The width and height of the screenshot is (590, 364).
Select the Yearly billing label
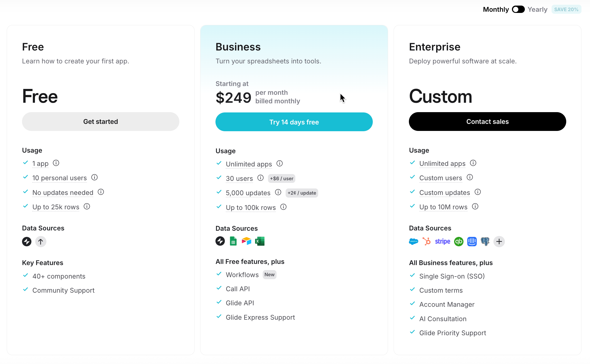click(537, 9)
